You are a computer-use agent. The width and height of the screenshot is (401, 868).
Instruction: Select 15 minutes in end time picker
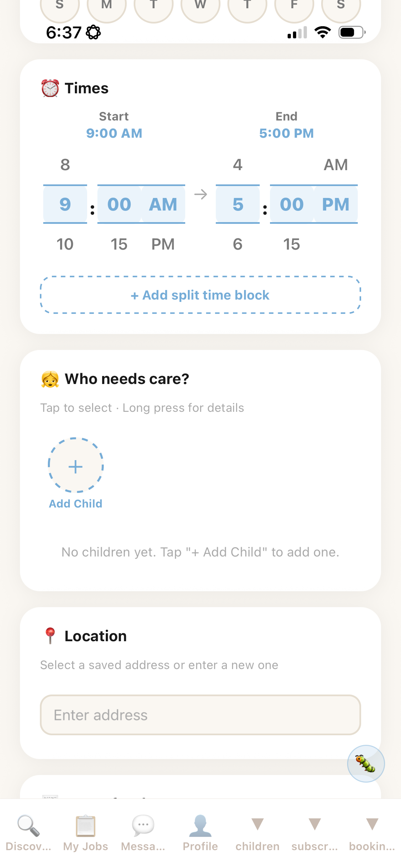tap(292, 244)
